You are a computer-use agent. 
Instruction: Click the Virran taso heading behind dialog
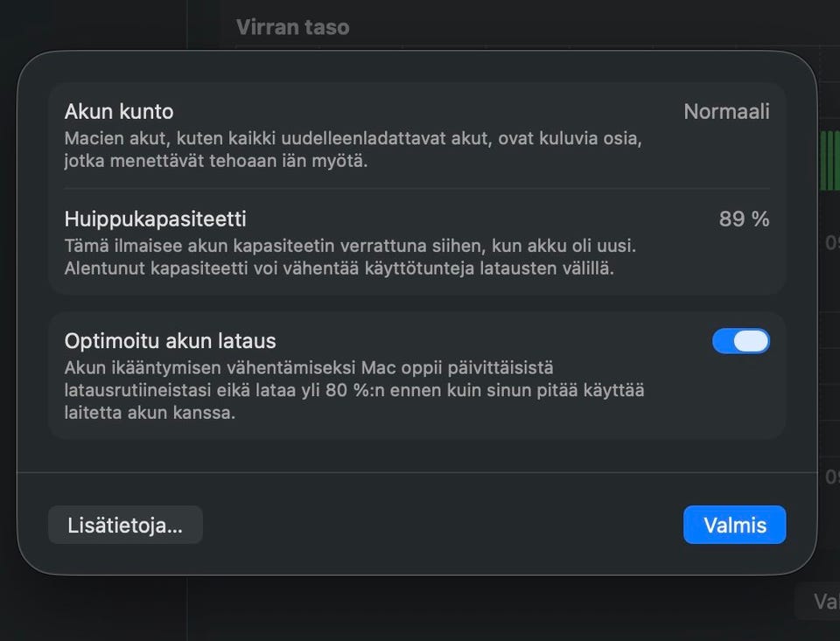(292, 27)
